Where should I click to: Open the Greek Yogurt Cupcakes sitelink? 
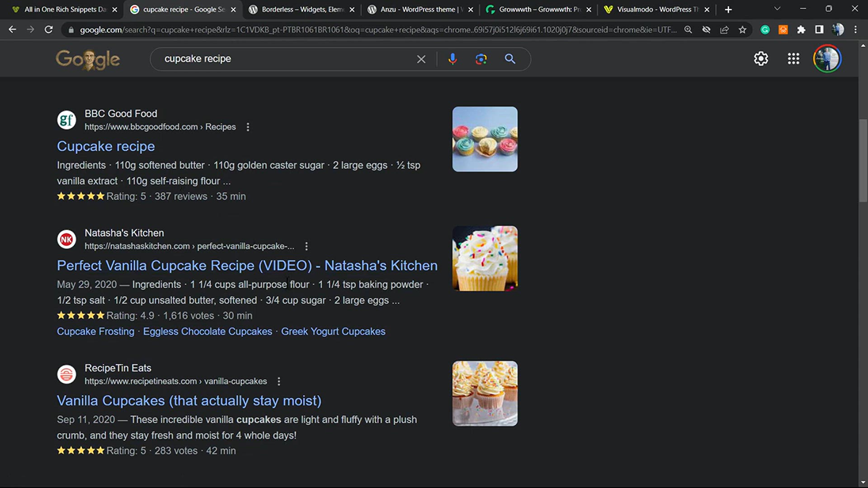point(333,332)
